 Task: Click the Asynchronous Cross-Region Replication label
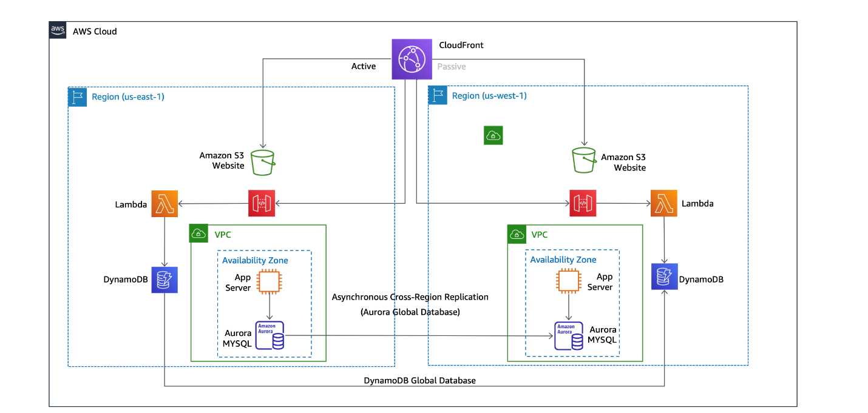click(x=410, y=297)
